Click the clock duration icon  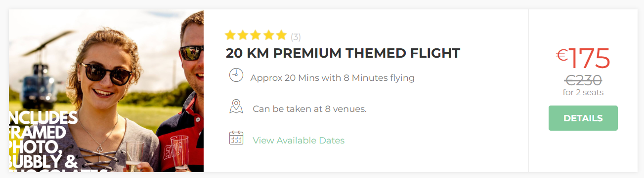(x=236, y=75)
